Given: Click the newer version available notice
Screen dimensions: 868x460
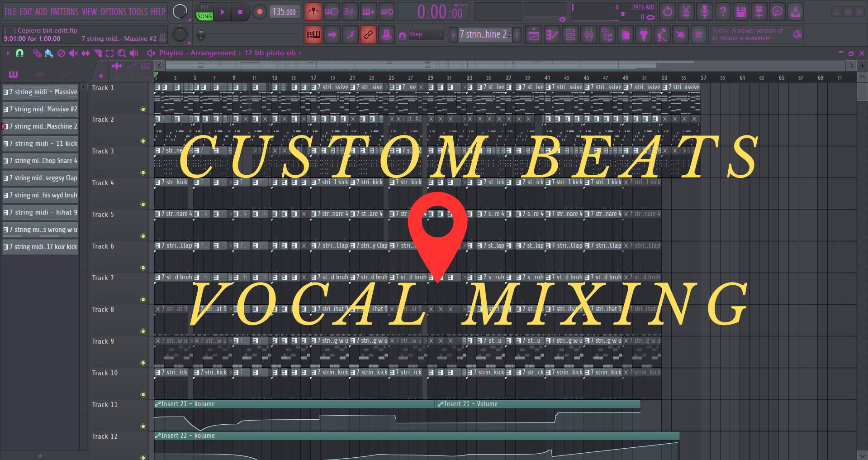Looking at the screenshot, I should click(x=748, y=34).
